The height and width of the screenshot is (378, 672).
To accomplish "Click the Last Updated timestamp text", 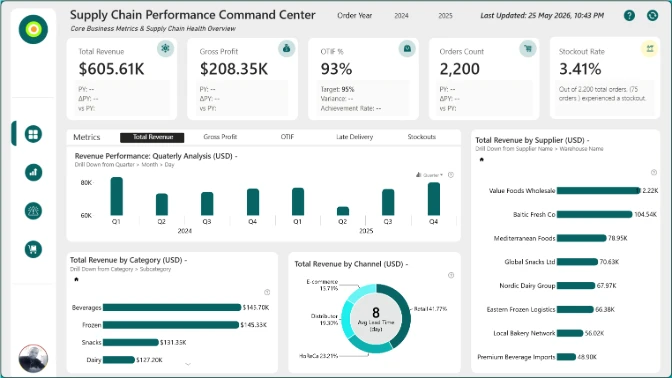I will tap(542, 15).
